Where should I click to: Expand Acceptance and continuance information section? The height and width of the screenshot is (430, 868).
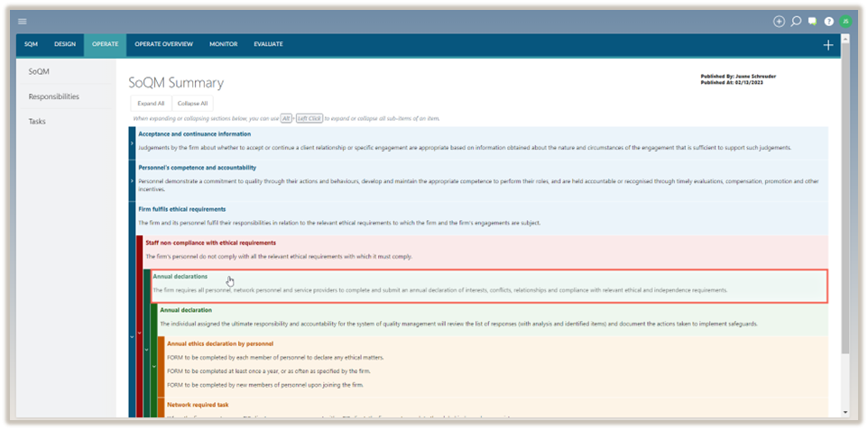point(132,142)
